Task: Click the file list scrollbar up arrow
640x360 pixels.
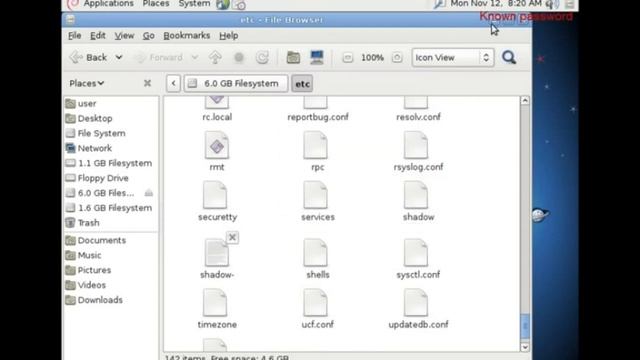Action: coord(525,100)
